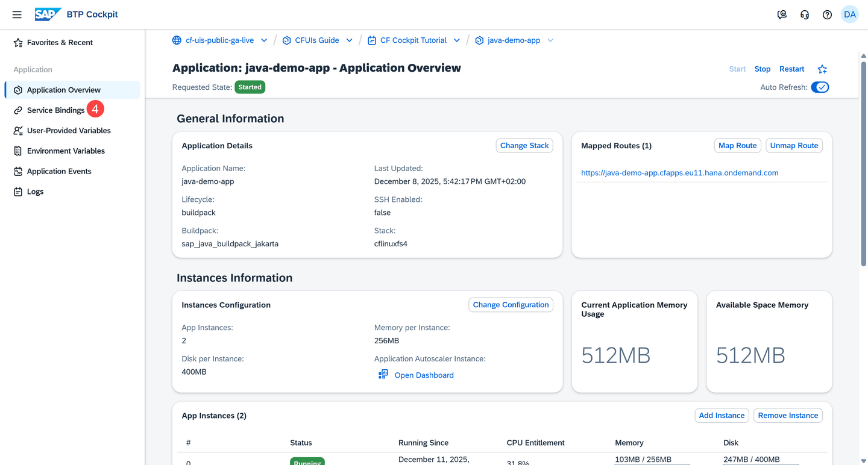Click the Change Stack button
Image resolution: width=868 pixels, height=465 pixels.
point(524,146)
